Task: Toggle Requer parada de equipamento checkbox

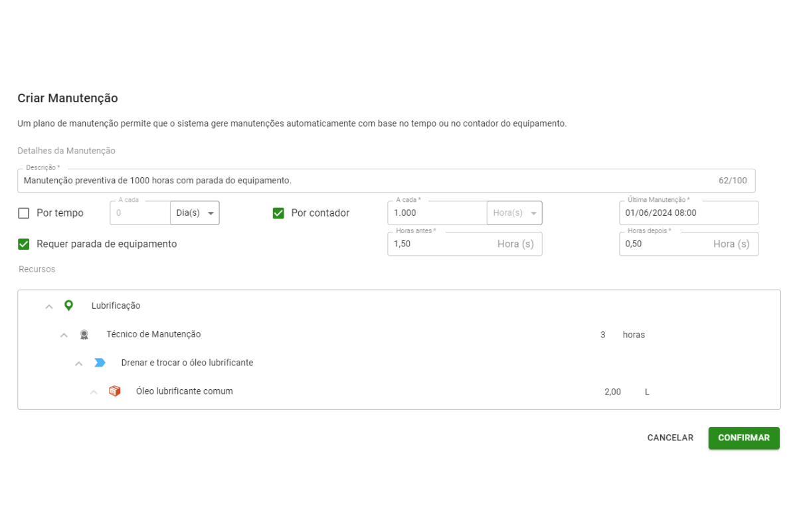Action: pyautogui.click(x=24, y=244)
